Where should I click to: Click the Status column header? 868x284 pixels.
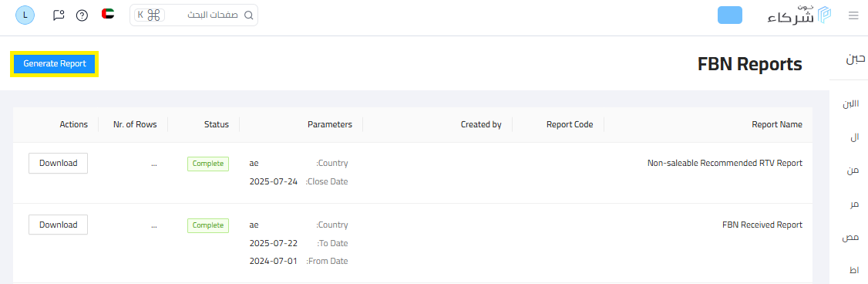pos(217,124)
